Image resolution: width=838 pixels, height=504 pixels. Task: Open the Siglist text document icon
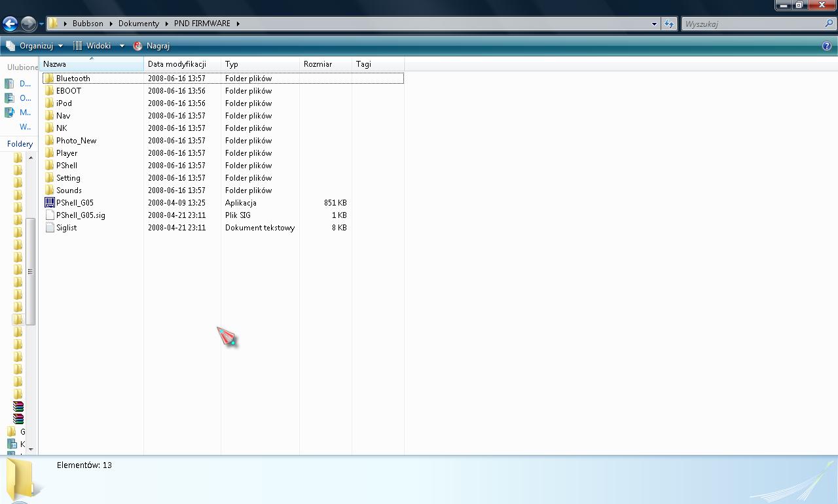(50, 227)
